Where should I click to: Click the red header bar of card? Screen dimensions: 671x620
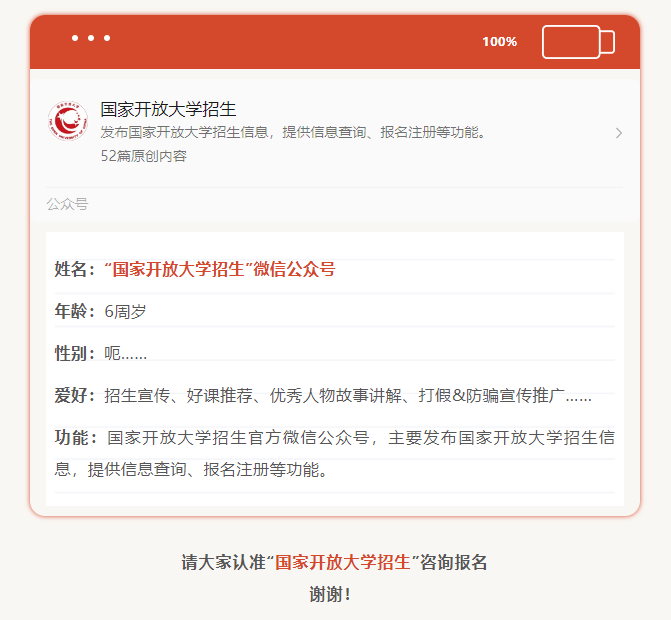click(x=335, y=42)
